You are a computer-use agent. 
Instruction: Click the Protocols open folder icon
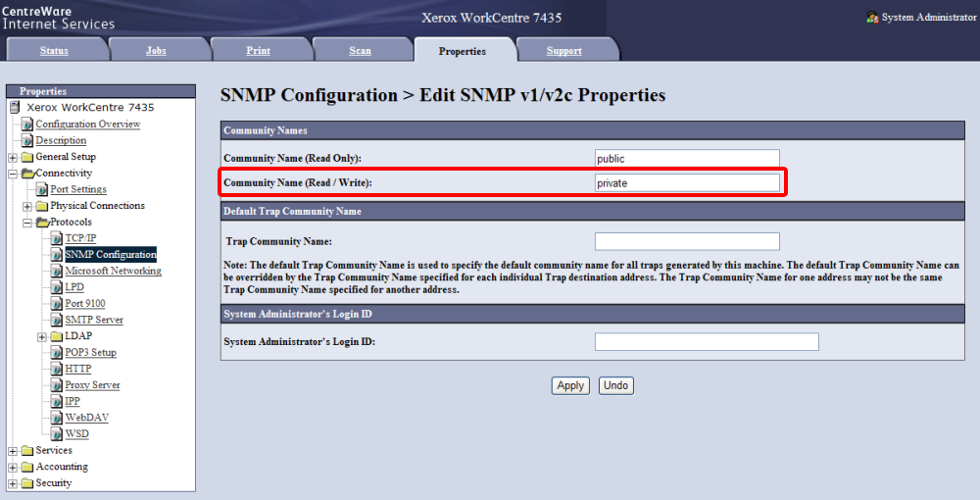[x=42, y=223]
